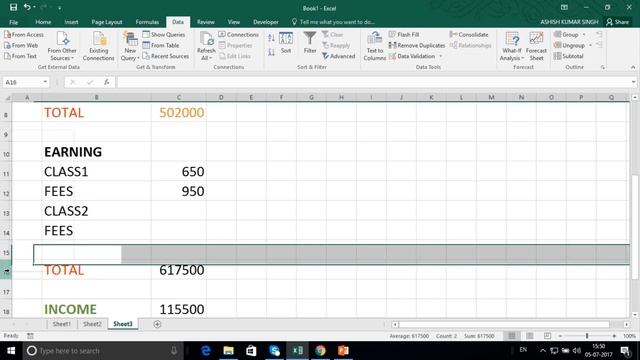Click the Undo icon in title bar

(x=27, y=7)
